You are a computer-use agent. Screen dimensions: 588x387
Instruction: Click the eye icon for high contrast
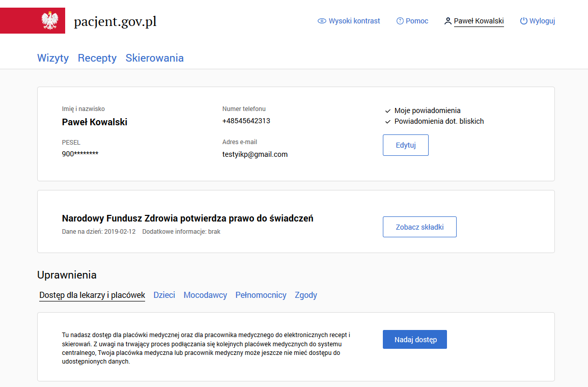point(322,21)
